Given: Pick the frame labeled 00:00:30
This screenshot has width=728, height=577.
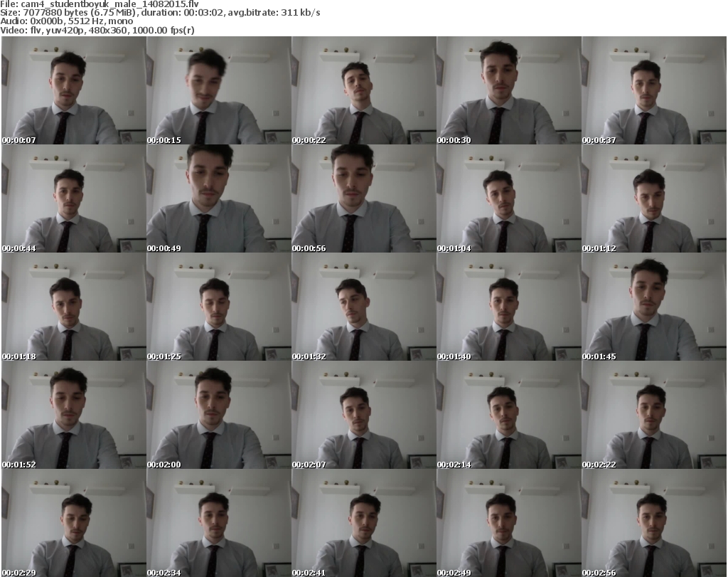Looking at the screenshot, I should tap(509, 90).
